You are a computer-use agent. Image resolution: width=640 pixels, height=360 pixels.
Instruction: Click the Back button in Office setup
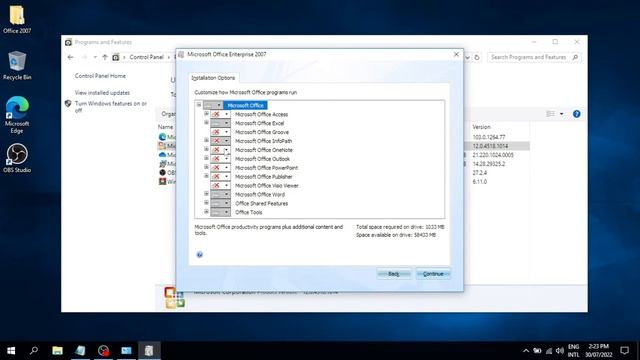pos(394,274)
